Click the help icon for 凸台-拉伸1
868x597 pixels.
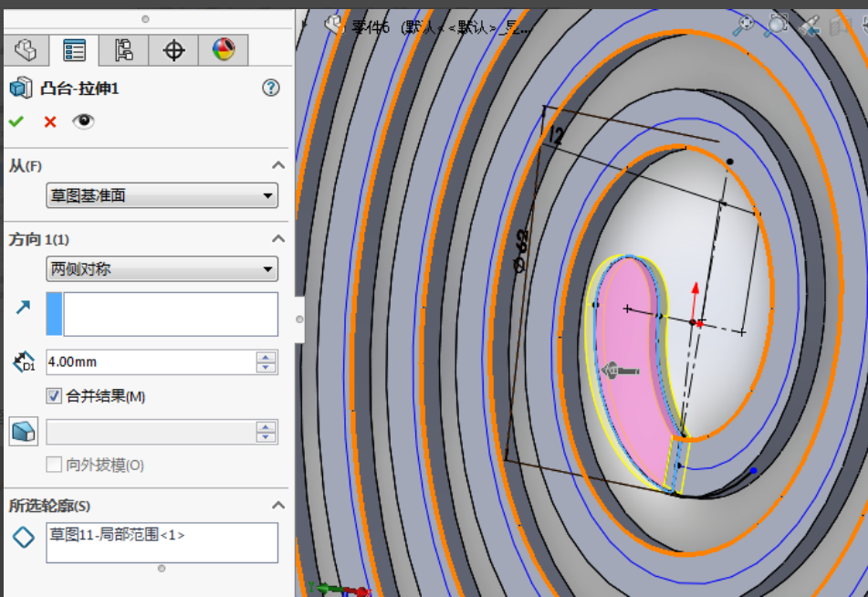pyautogui.click(x=271, y=88)
